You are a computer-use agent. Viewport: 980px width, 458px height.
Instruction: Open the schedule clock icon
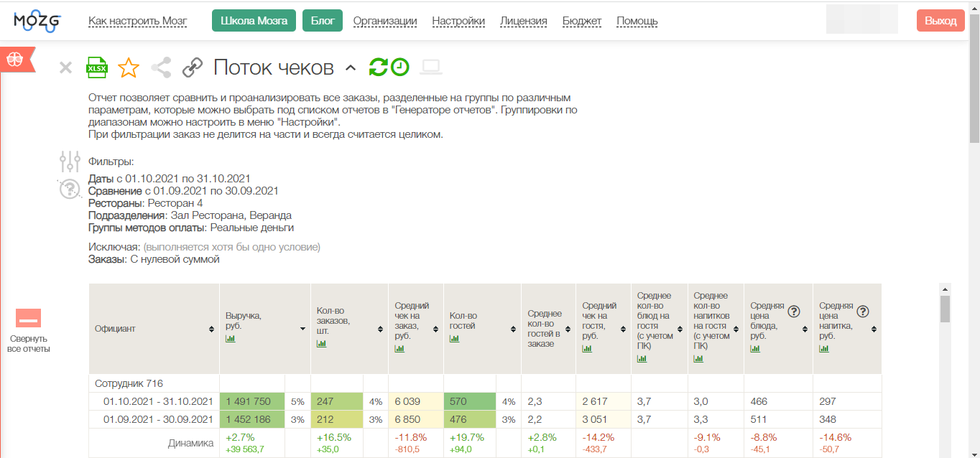point(400,67)
